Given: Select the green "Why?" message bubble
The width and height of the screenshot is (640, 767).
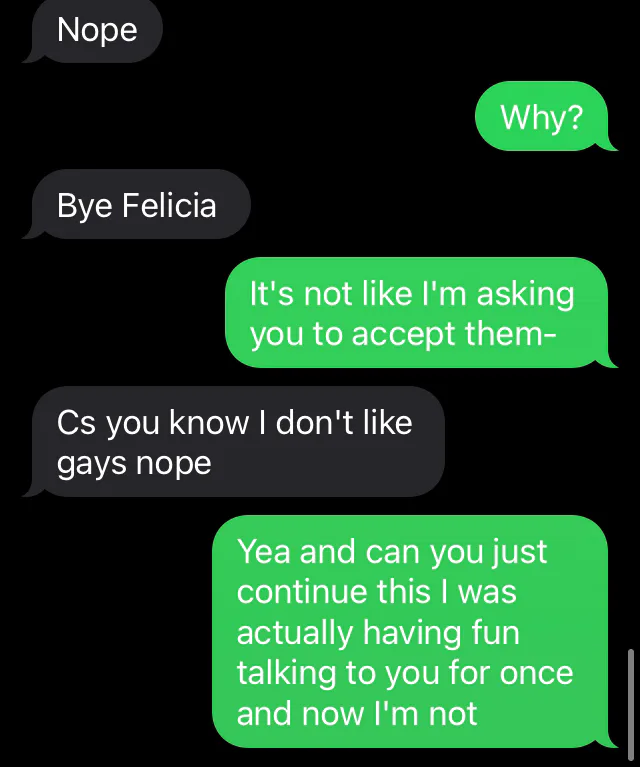Looking at the screenshot, I should [x=542, y=116].
